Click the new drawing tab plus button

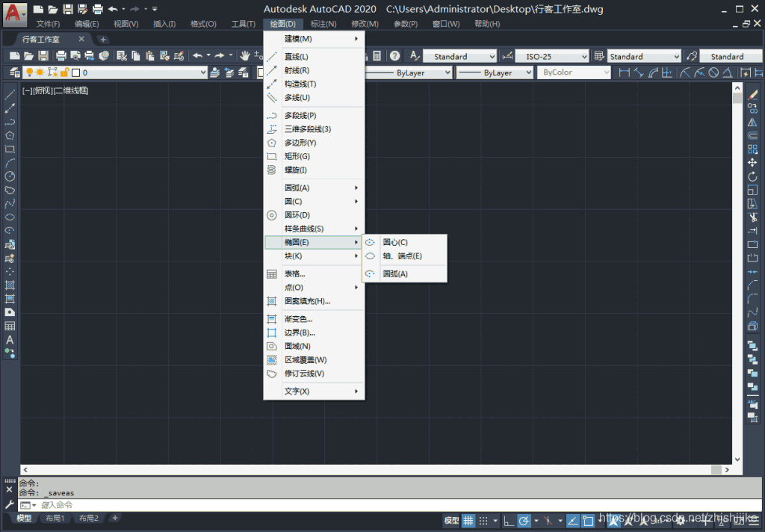coord(103,40)
